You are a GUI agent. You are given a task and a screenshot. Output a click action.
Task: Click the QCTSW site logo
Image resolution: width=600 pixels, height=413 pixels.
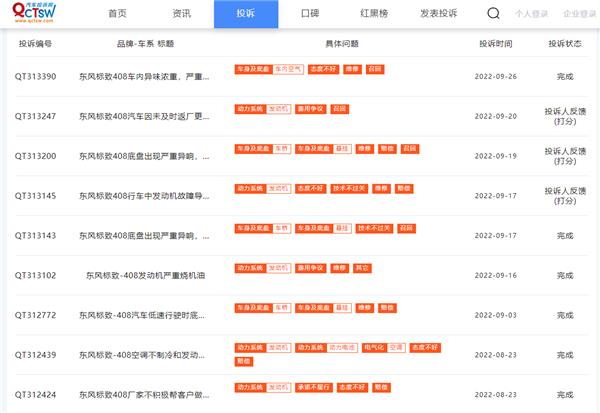34,12
